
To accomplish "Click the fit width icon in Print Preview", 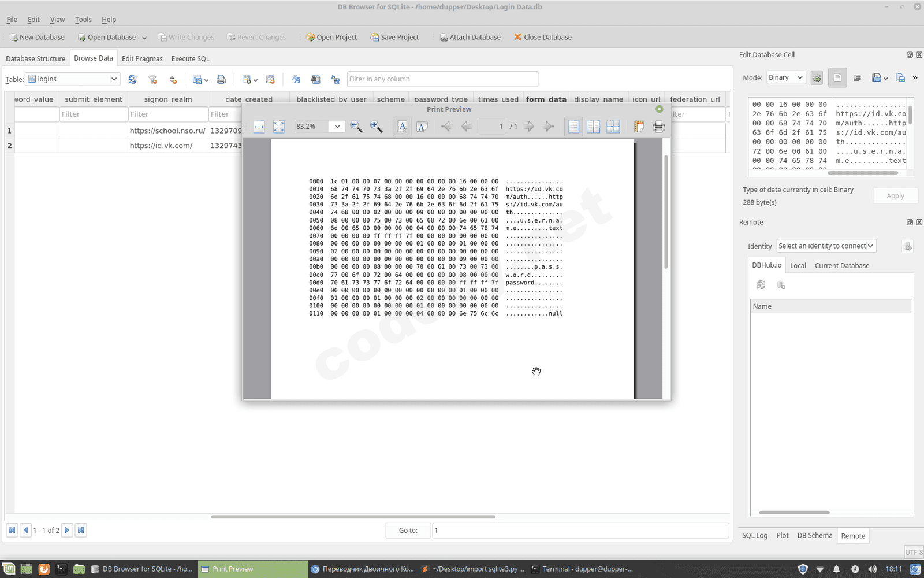I will pos(259,127).
